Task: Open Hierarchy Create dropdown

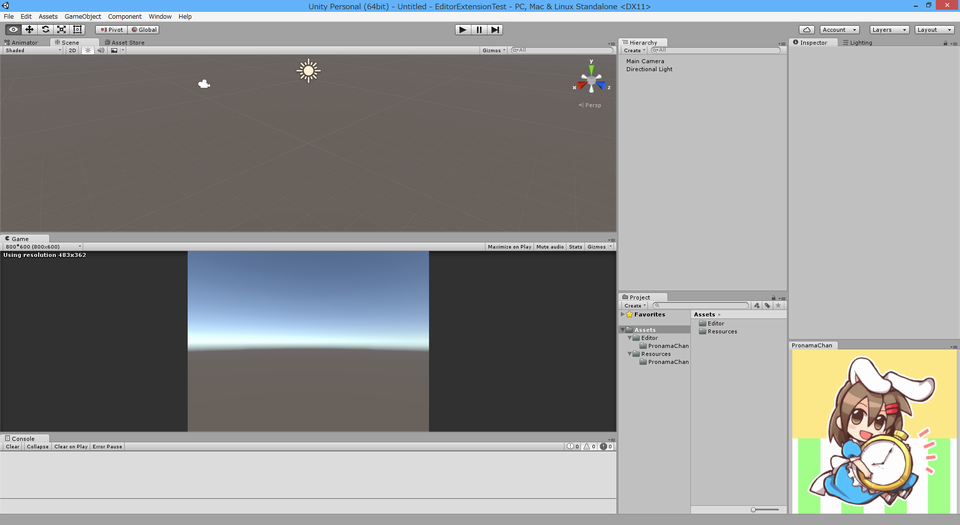Action: click(635, 50)
